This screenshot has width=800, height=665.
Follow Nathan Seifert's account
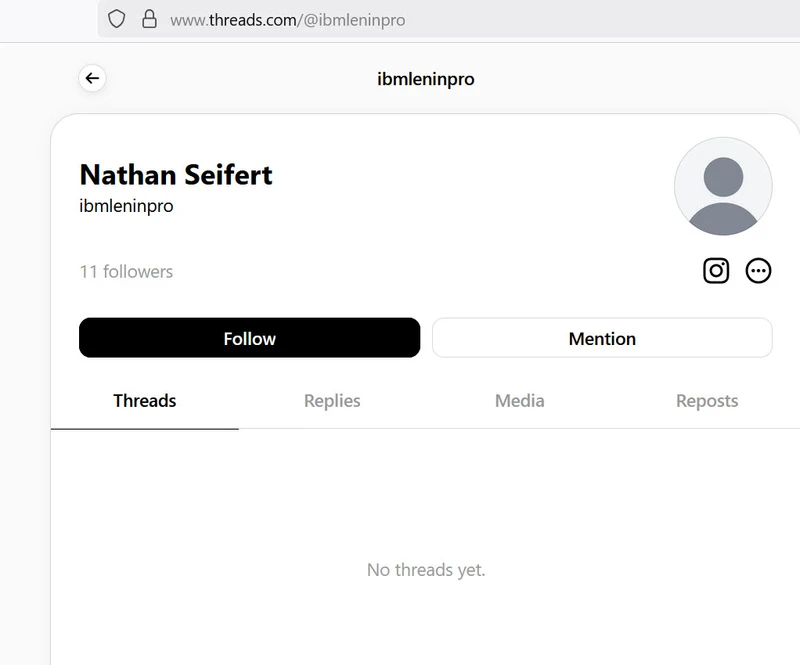tap(249, 338)
